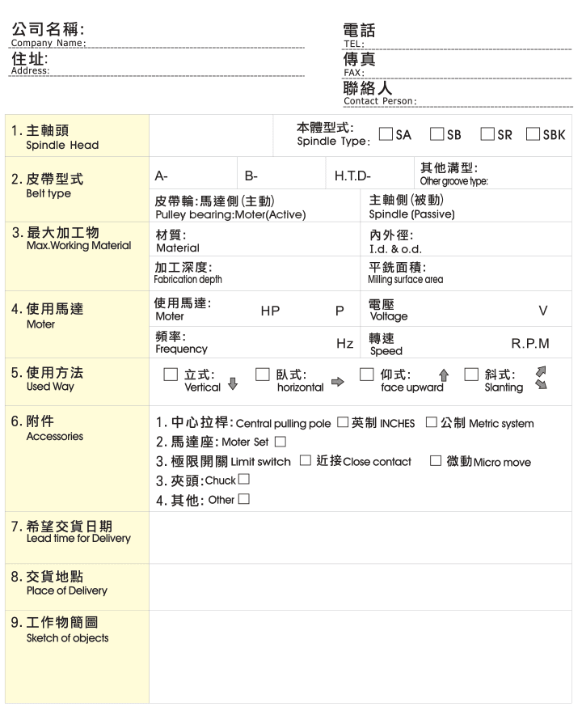Click the Other groove type cell
Image resolution: width=582 pixels, height=728 pixels.
[493, 173]
